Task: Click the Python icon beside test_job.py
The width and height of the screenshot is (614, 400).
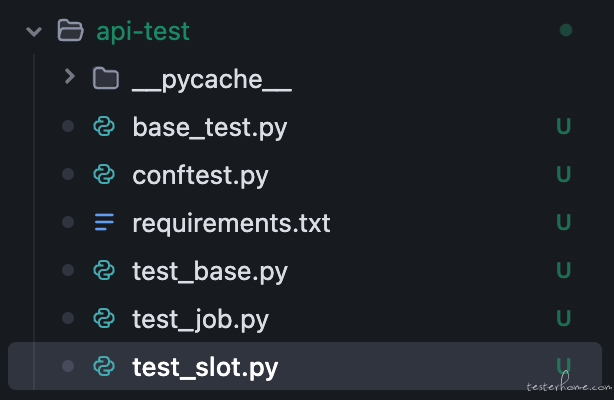Action: [x=104, y=318]
